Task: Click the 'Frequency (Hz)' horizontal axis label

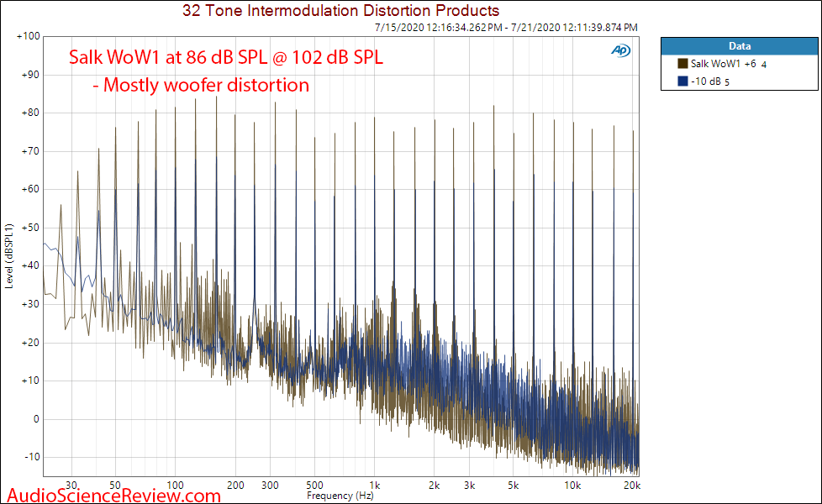Action: [x=340, y=495]
